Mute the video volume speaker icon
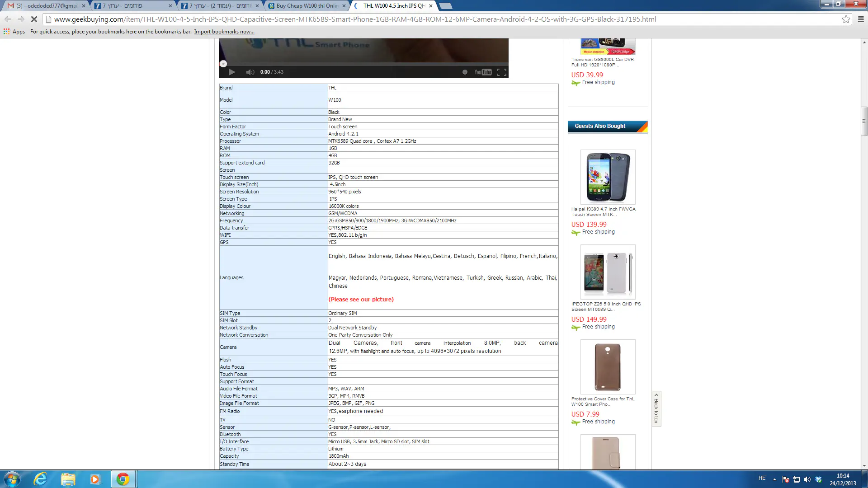 tap(250, 72)
